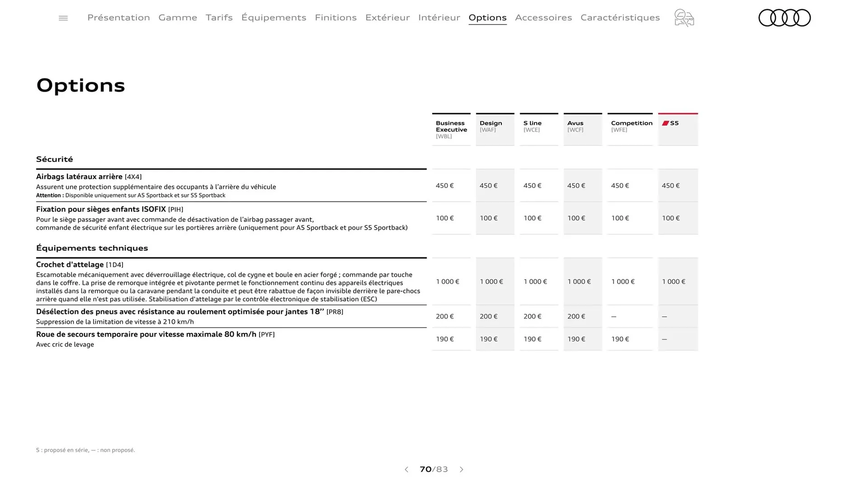Screen dimensions: 868x488
Task: Switch to the Intérieur tab
Action: 439,18
